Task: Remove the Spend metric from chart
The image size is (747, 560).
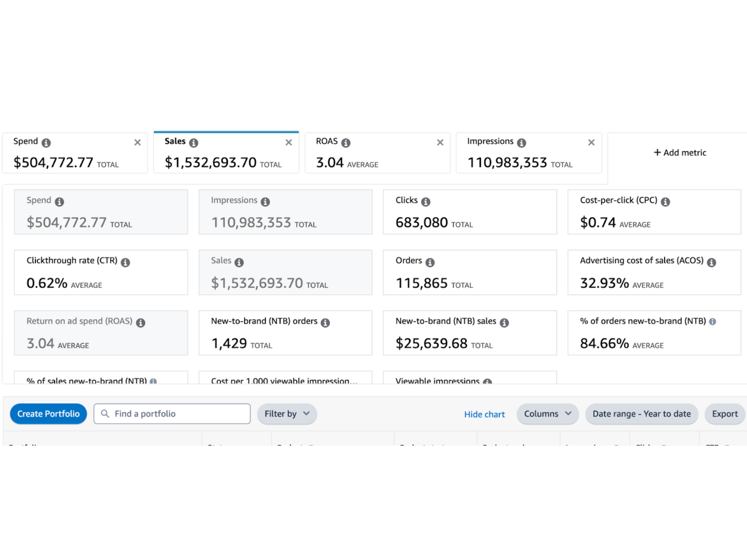Action: (x=138, y=142)
